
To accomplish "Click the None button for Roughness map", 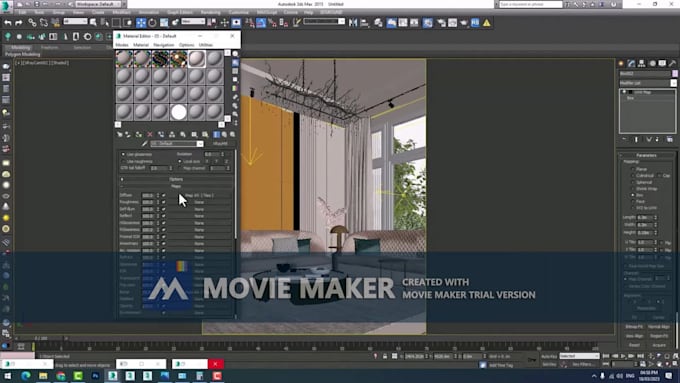I will (x=199, y=203).
